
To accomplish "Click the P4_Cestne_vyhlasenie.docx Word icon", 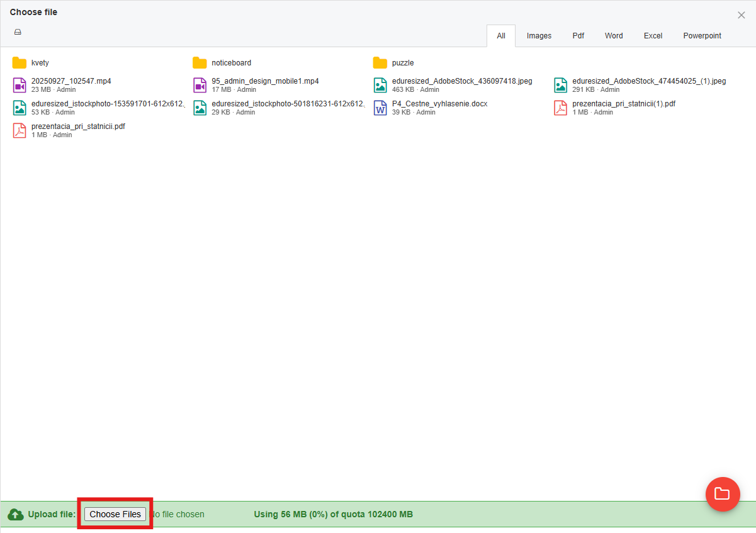I will (380, 108).
